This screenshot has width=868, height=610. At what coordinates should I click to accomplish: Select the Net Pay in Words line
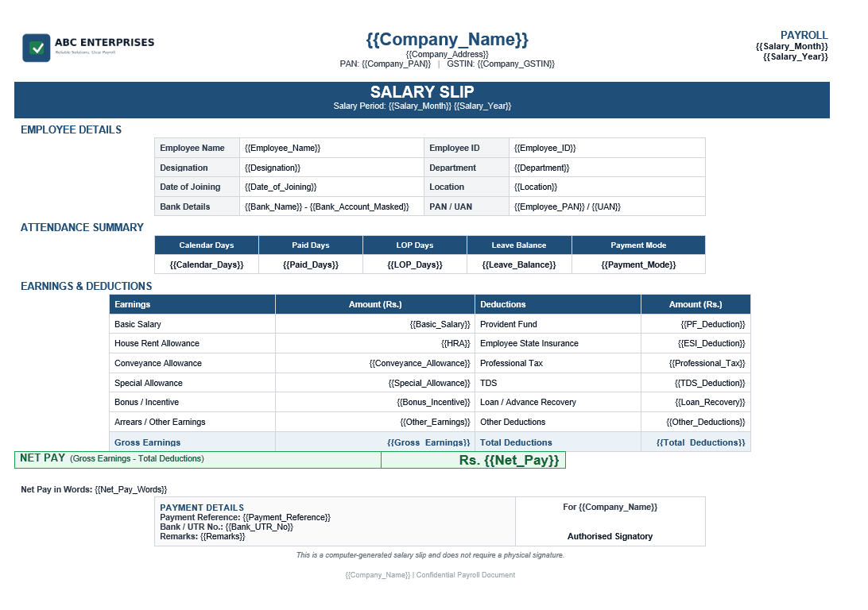point(94,489)
